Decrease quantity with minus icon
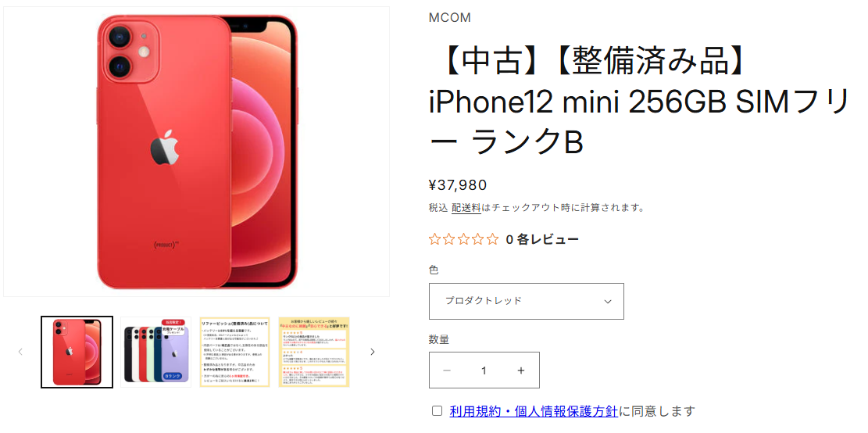 (x=447, y=370)
